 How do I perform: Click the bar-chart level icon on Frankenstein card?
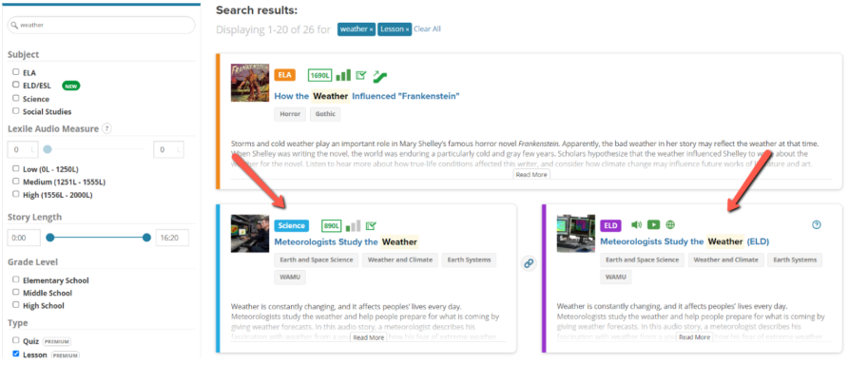pyautogui.click(x=343, y=75)
